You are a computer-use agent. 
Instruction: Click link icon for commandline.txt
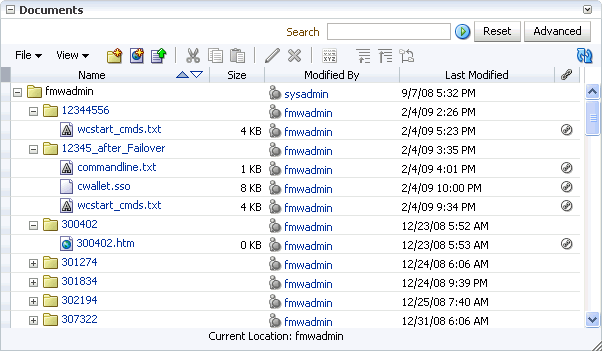point(567,168)
